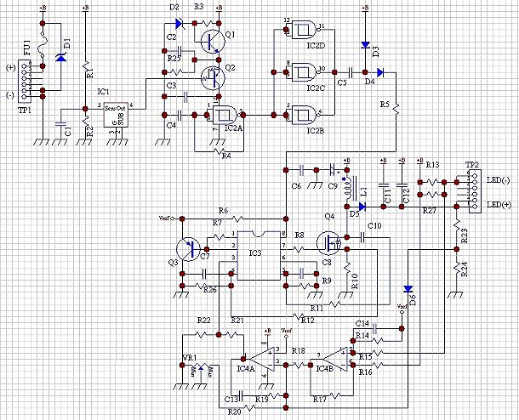Image resolution: width=519 pixels, height=420 pixels.
Task: Click the IC2A NAND gate
Action: click(225, 115)
